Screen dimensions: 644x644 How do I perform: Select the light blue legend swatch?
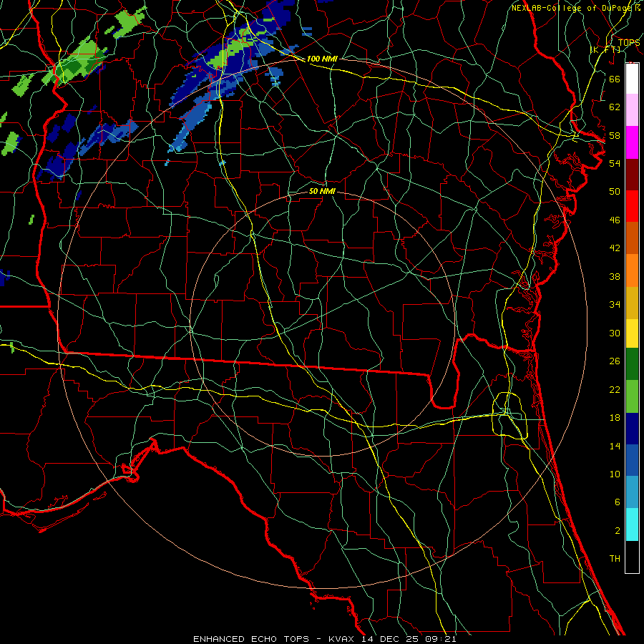click(x=632, y=492)
